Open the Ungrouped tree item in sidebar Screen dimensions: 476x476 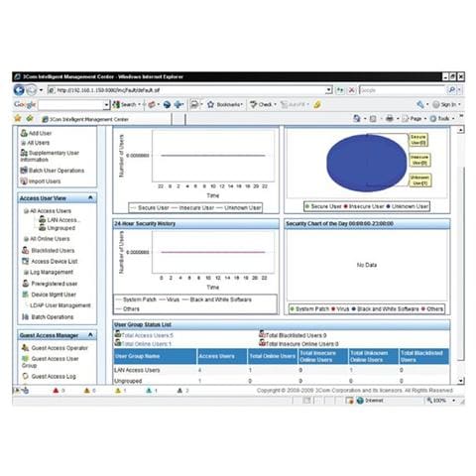pos(61,228)
